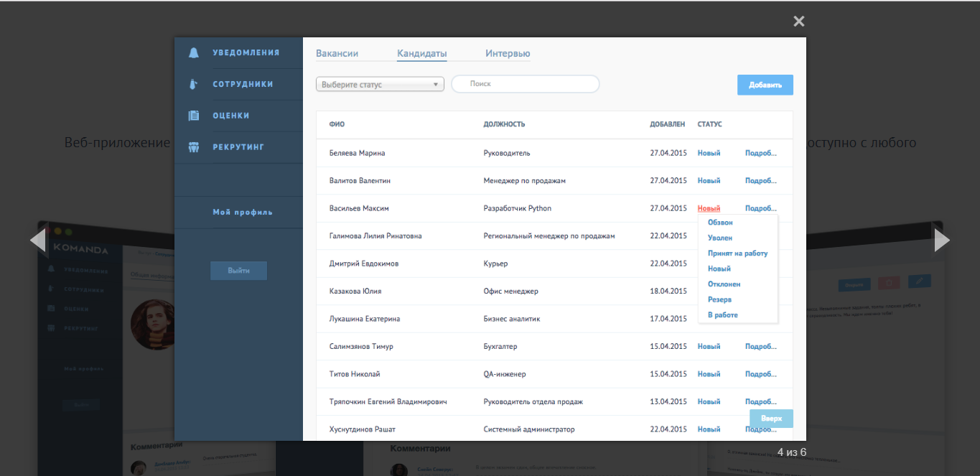Image resolution: width=980 pixels, height=476 pixels.
Task: Open status dropdown for Валитов Валентин
Action: click(x=709, y=181)
